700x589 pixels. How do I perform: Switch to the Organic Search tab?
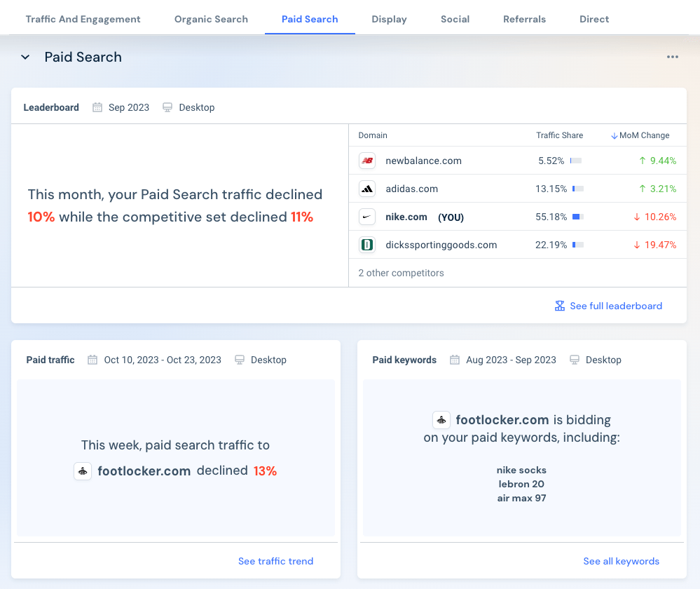211,19
